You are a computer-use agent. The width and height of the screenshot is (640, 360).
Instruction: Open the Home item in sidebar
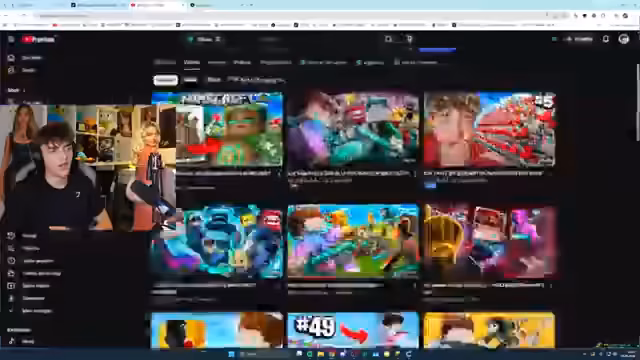(x=25, y=58)
